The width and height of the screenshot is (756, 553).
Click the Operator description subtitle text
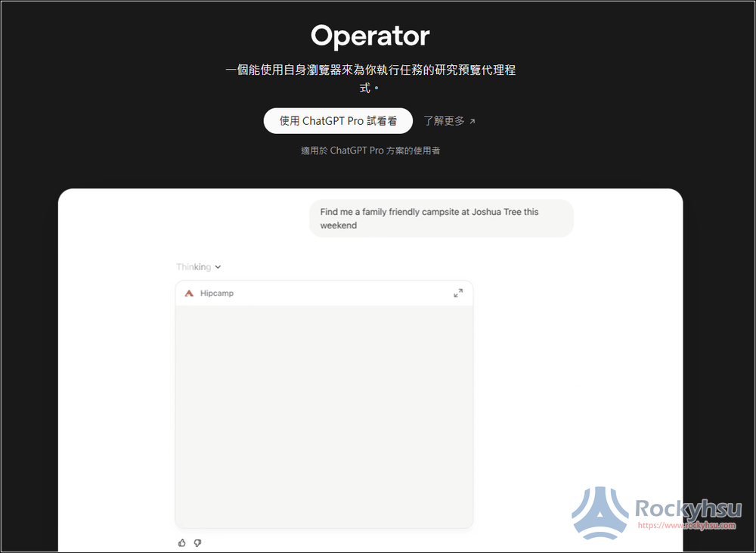pyautogui.click(x=370, y=79)
